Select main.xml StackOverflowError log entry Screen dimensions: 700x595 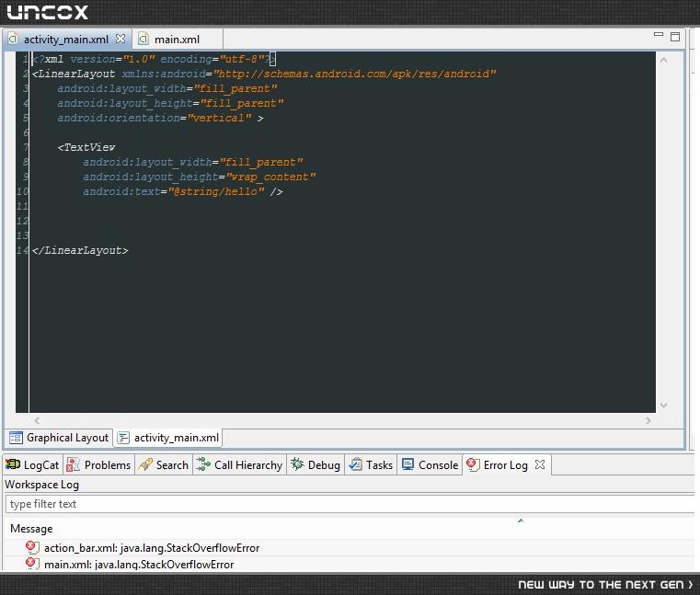pyautogui.click(x=139, y=565)
